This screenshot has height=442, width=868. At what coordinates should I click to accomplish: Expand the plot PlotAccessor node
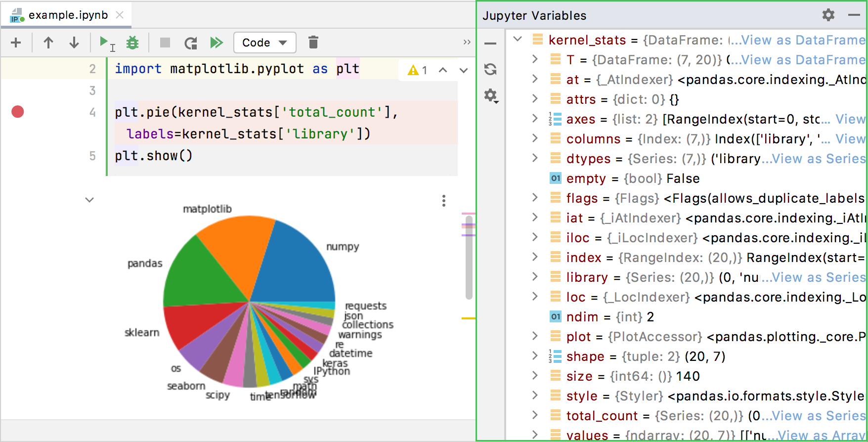[535, 336]
